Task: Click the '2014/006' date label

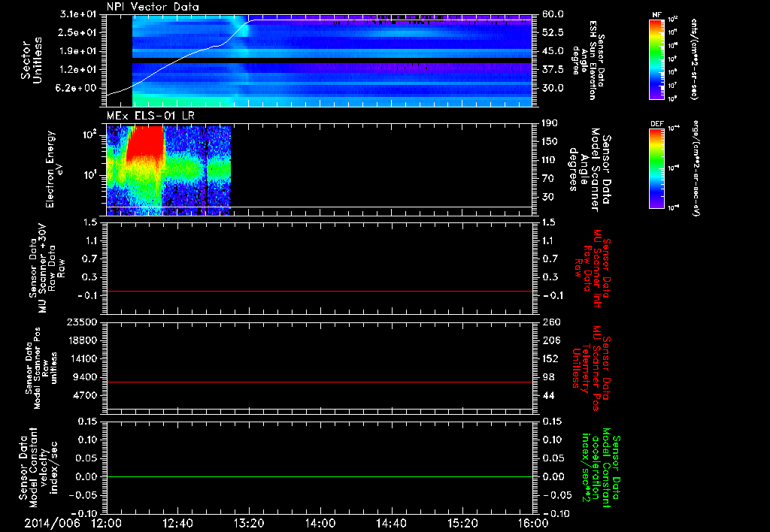Action: coord(52,523)
